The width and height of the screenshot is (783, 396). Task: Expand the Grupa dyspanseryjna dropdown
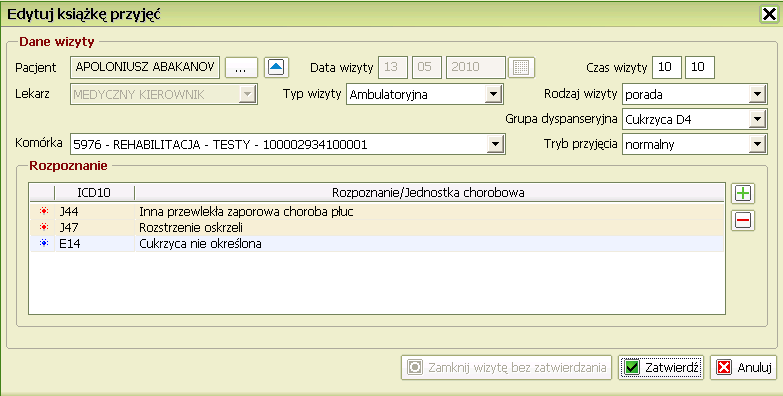[757, 119]
